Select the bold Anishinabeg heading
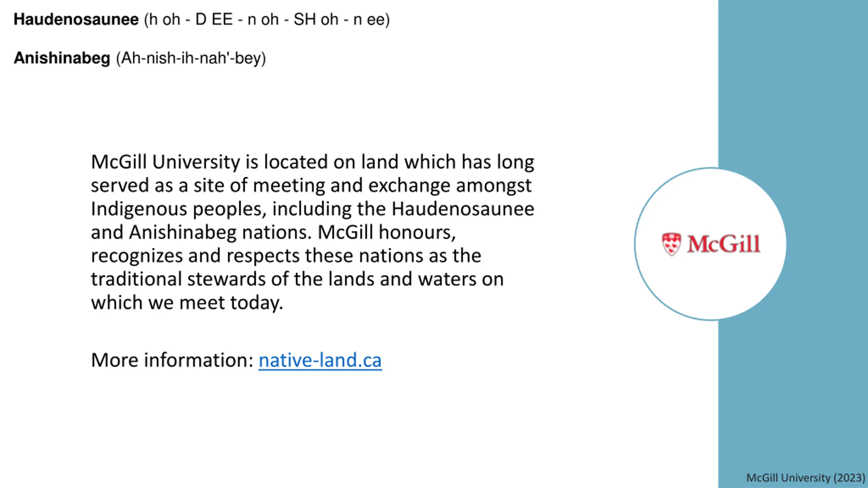 62,58
